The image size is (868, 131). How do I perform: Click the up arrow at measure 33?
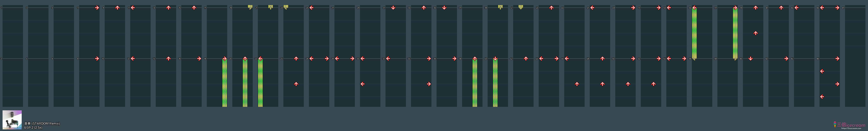424,8
